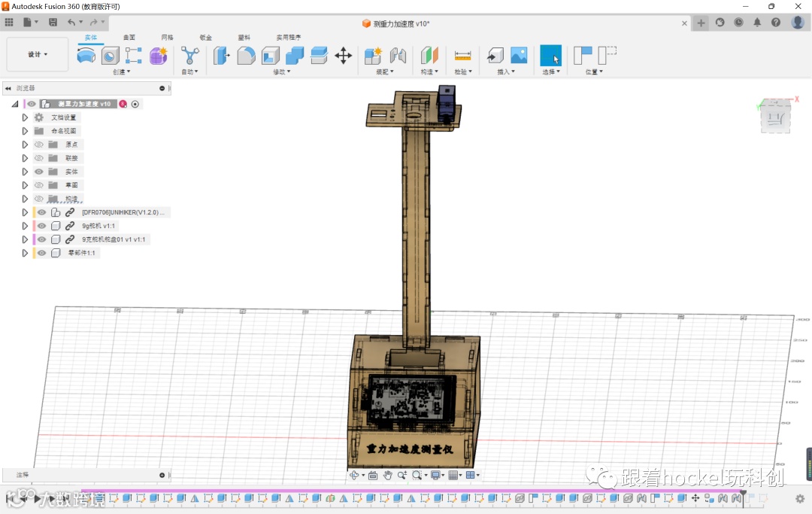Hide the 实体 folder using its eye icon
The height and width of the screenshot is (514, 812).
(x=38, y=172)
